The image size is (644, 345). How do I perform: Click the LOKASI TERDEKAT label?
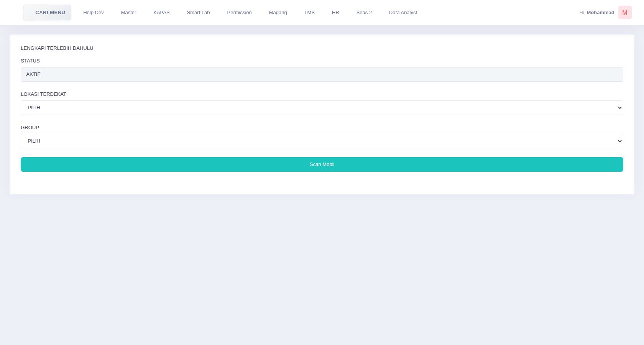43,94
